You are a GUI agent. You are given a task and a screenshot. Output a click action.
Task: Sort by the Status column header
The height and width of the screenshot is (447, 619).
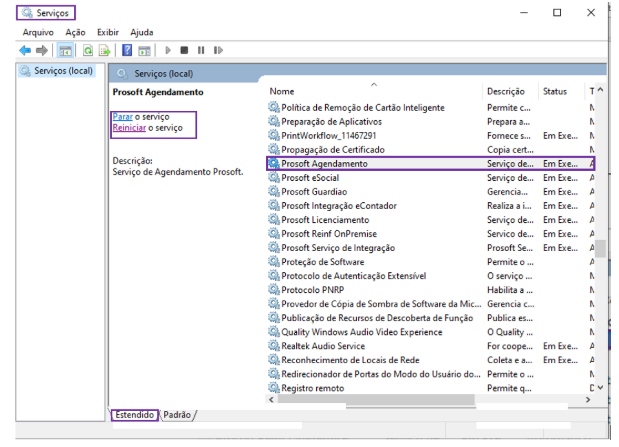(555, 91)
